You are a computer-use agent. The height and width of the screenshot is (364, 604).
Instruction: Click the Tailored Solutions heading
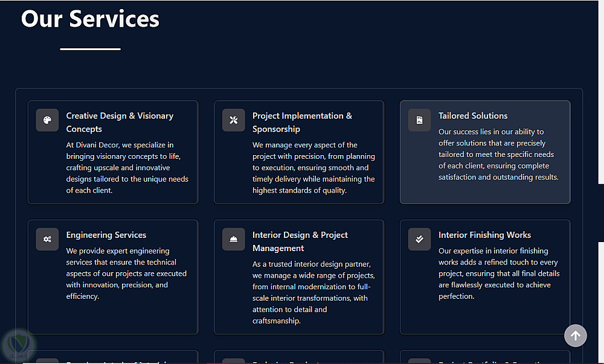tap(473, 116)
